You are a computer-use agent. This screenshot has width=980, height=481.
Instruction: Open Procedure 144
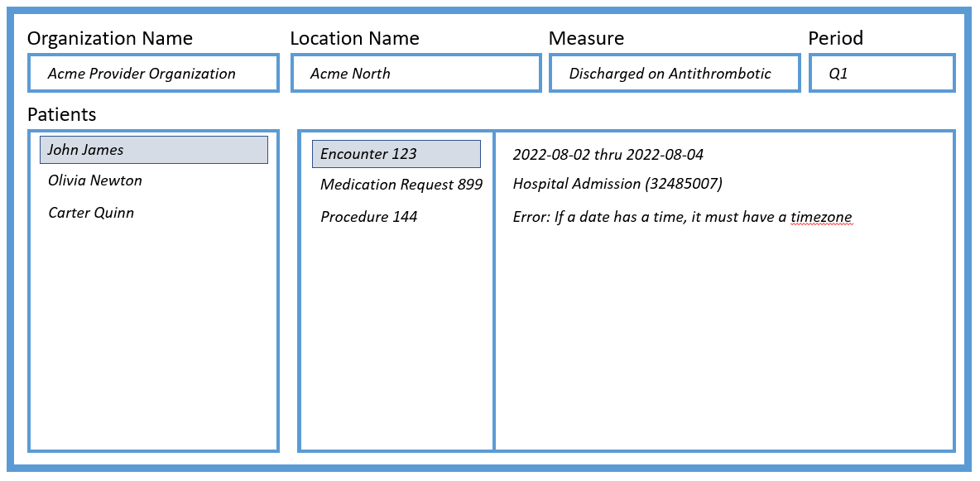(368, 217)
